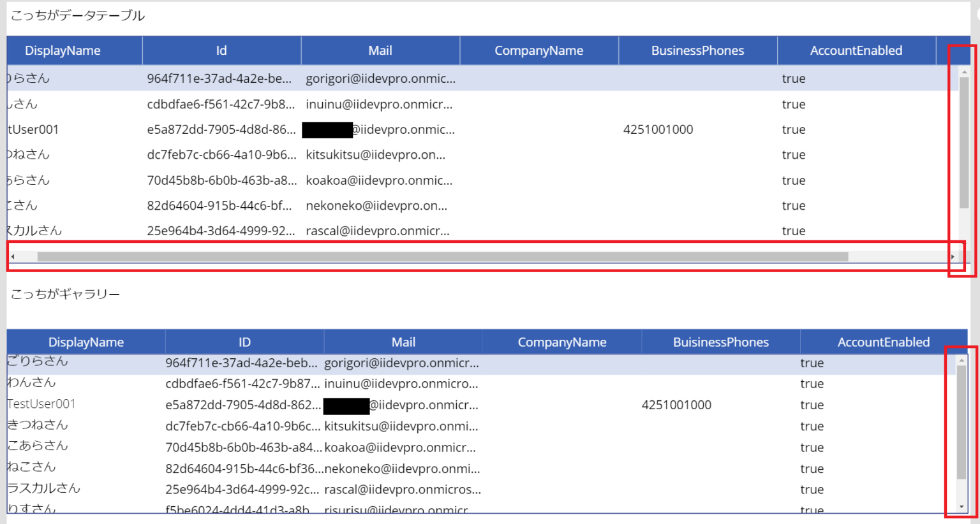Select data table cell koakoa@iidevpro.onmic...

[379, 180]
